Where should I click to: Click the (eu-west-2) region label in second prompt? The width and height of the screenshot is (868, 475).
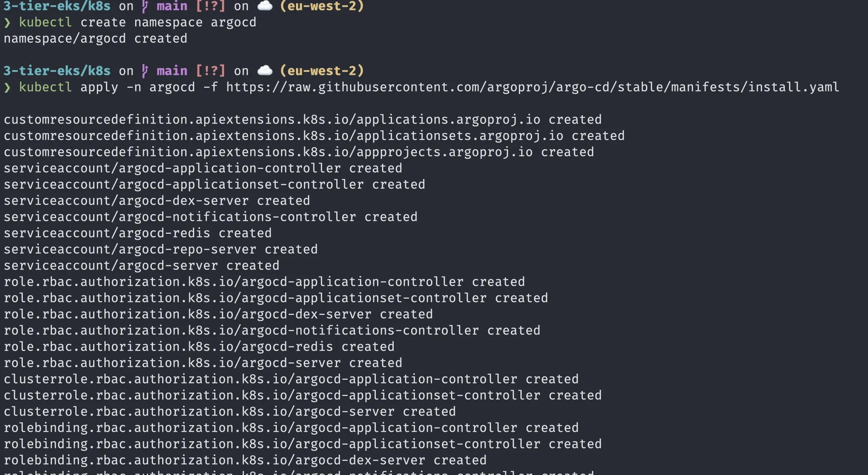coord(322,71)
